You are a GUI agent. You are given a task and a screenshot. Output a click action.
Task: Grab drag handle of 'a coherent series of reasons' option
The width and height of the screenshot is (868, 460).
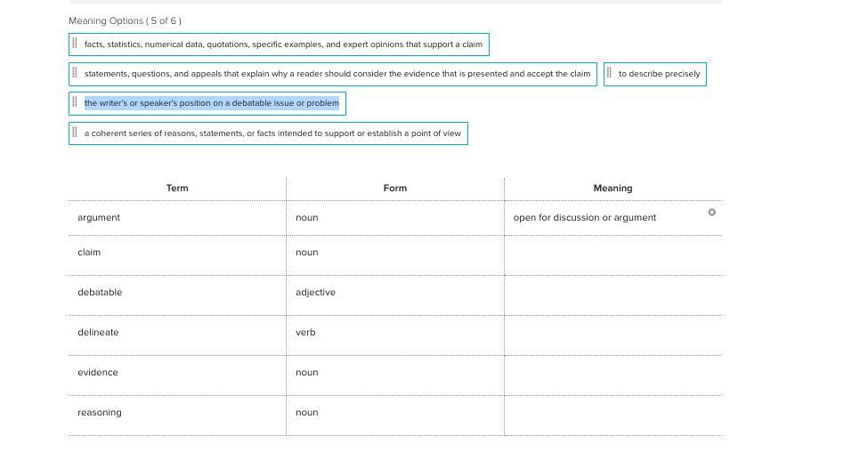75,133
